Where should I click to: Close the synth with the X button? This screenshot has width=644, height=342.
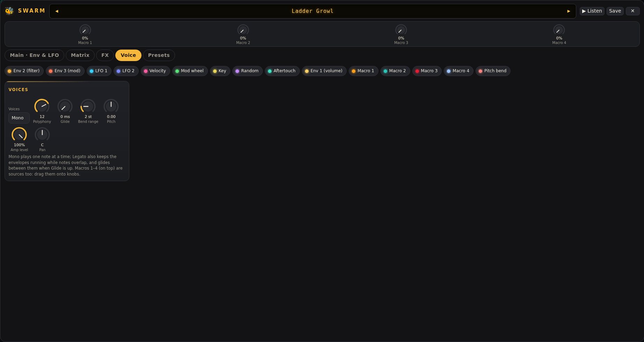point(632,11)
